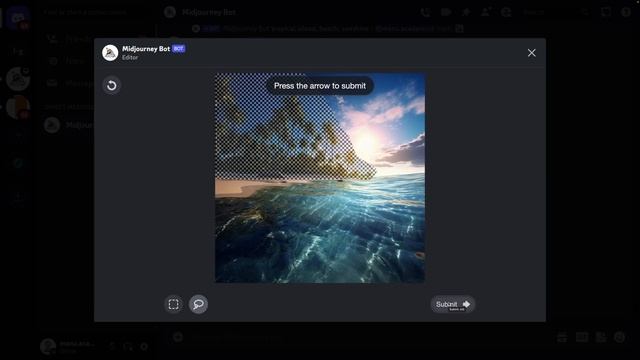Image resolution: width=640 pixels, height=360 pixels.
Task: Toggle microphone mute in user panel
Action: [112, 347]
